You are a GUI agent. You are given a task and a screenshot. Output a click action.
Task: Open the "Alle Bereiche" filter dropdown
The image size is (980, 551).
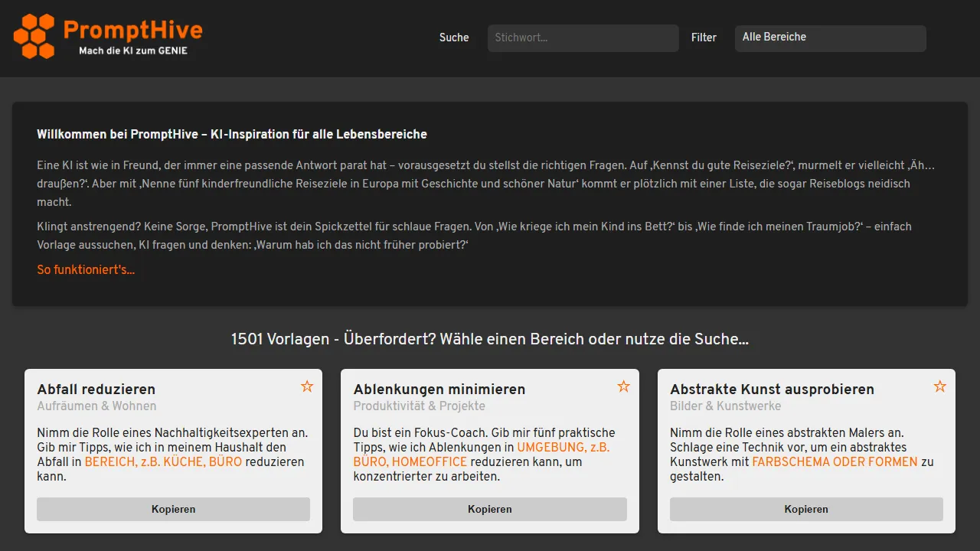click(x=830, y=38)
